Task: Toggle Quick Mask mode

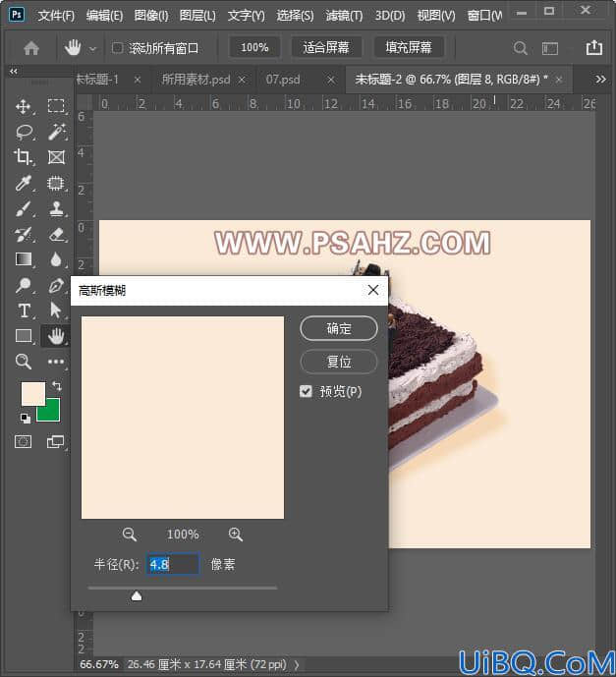Action: (x=23, y=442)
